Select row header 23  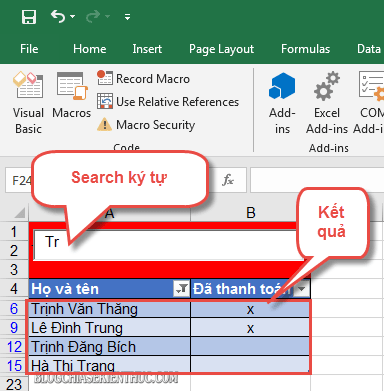[x=14, y=383]
